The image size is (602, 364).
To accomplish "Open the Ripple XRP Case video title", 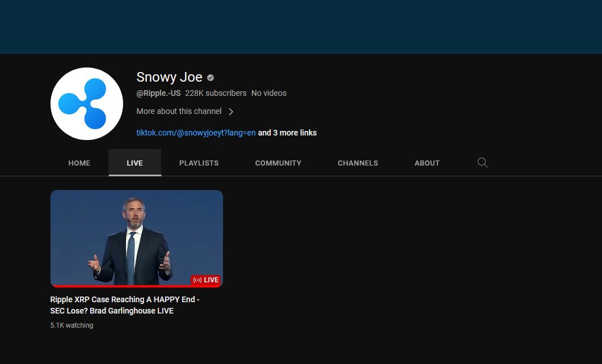I will click(125, 305).
